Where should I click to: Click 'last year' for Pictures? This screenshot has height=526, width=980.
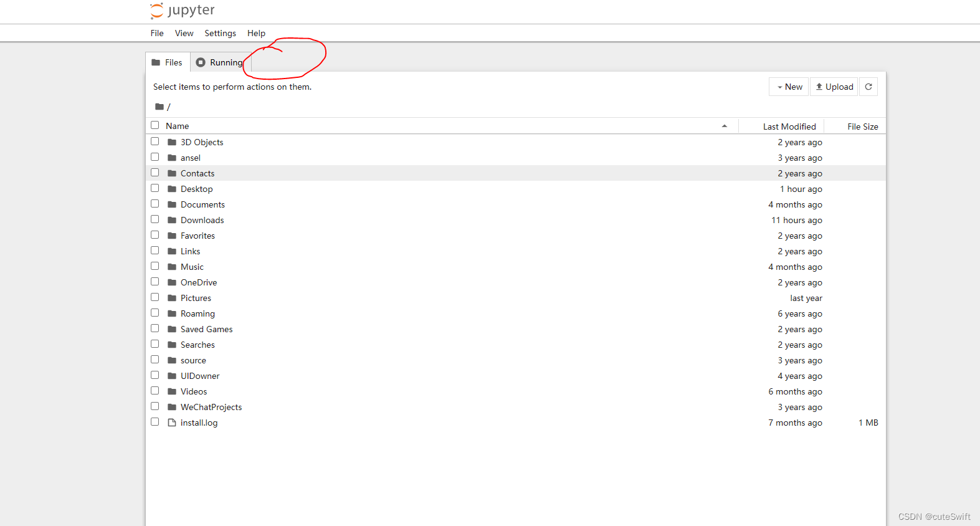[806, 298]
